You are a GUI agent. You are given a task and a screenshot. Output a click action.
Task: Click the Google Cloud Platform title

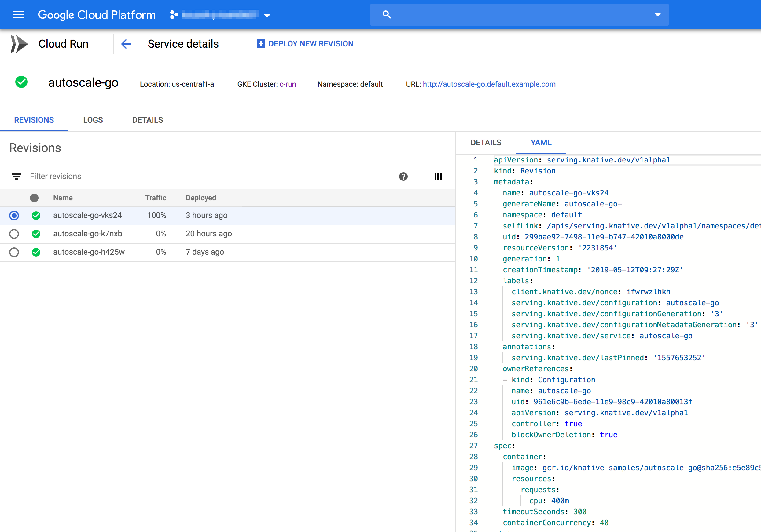click(x=97, y=15)
